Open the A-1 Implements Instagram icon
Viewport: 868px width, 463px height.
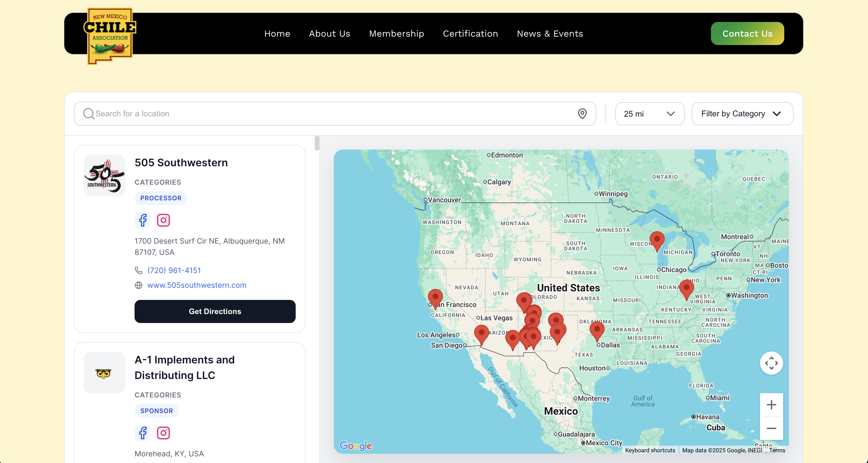pyautogui.click(x=163, y=433)
